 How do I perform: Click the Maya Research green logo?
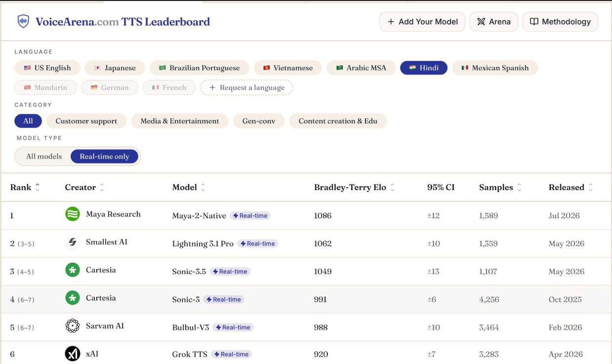coord(73,214)
